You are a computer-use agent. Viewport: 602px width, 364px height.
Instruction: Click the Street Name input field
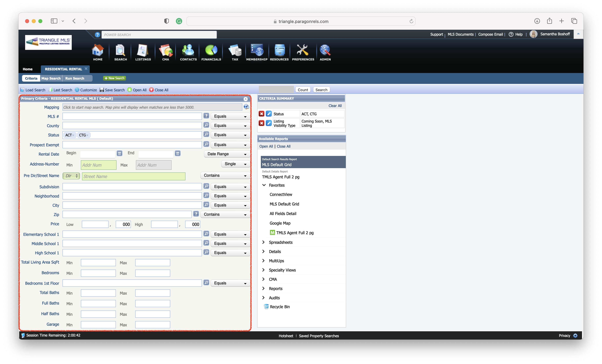coord(134,176)
